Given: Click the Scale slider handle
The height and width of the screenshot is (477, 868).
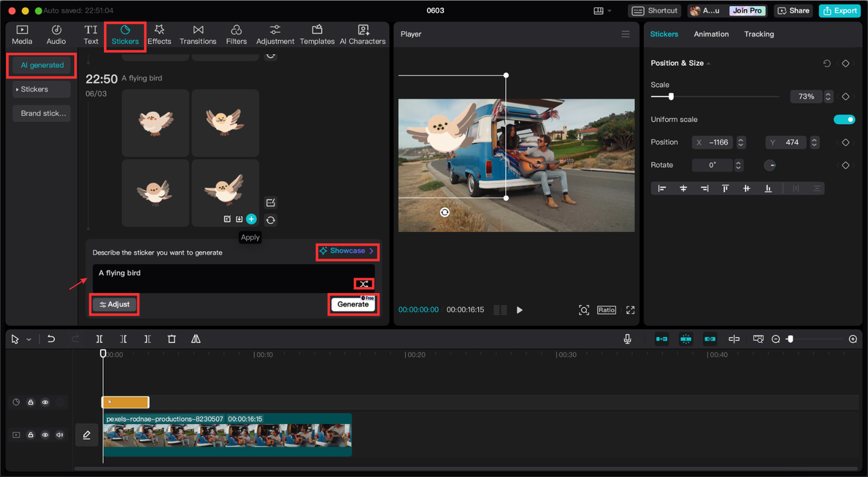Looking at the screenshot, I should click(671, 97).
